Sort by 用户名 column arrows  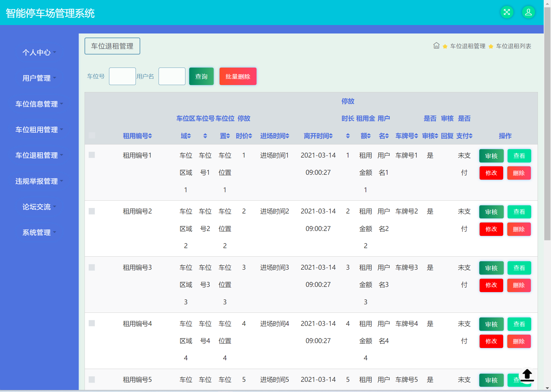(387, 136)
